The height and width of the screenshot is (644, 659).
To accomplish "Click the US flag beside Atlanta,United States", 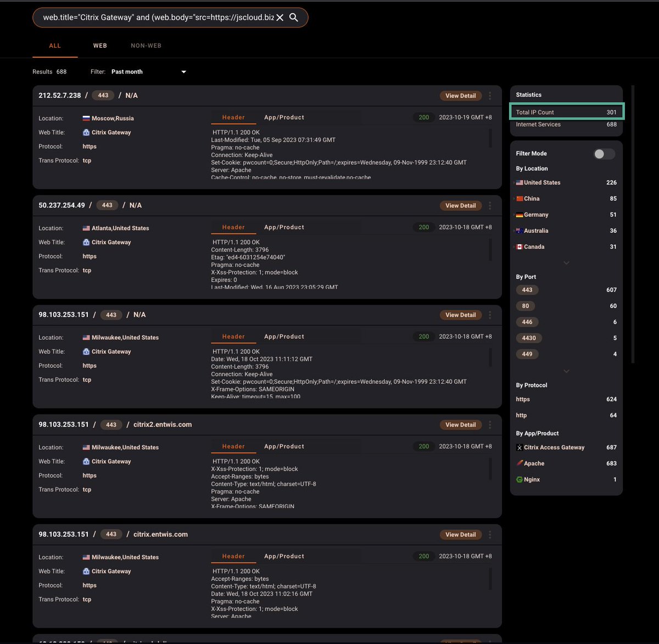I will pyautogui.click(x=86, y=228).
